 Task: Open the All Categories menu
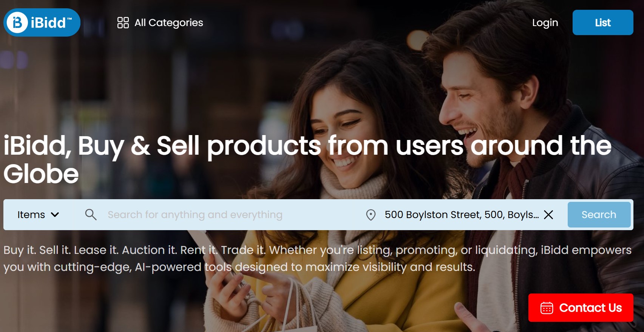tap(168, 23)
